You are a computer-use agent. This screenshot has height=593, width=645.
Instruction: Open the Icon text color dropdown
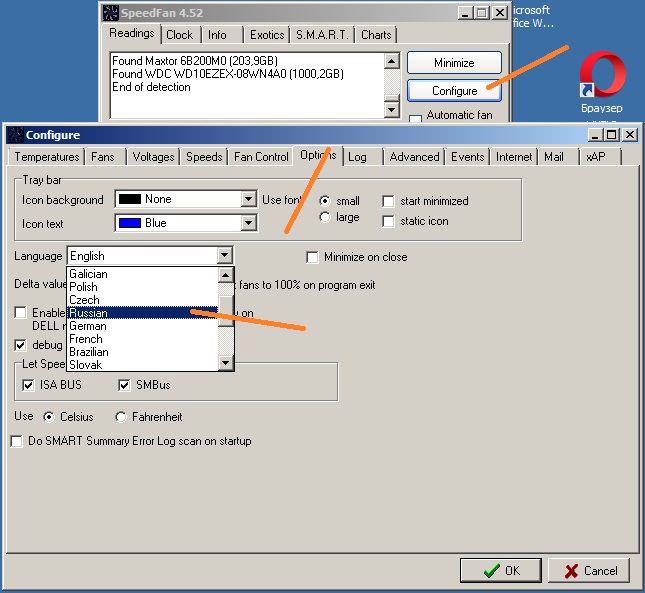[x=249, y=223]
